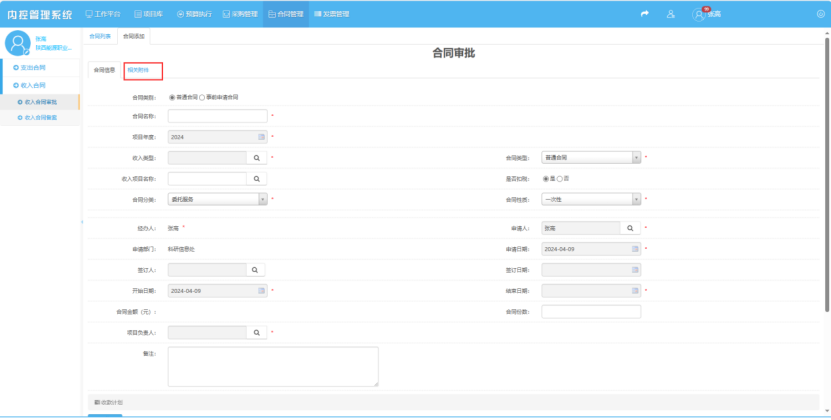Open calendar icon in 开始日期 field
The image size is (831, 420).
262,291
